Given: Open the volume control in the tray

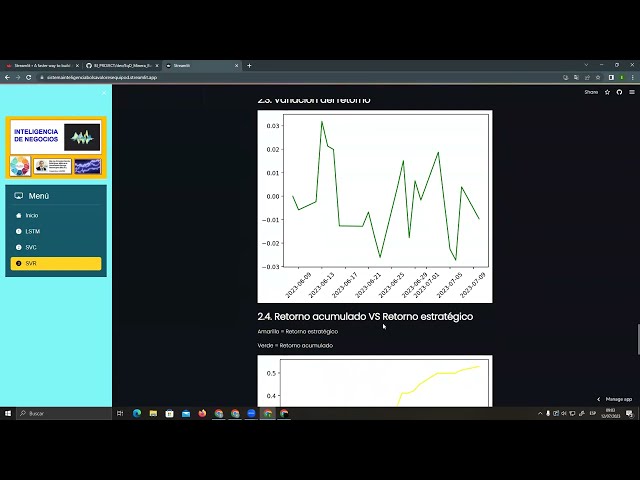Looking at the screenshot, I should [x=564, y=413].
